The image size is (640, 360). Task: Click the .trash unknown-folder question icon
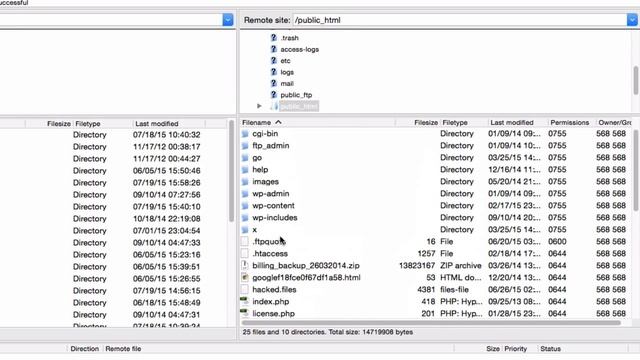tap(273, 38)
